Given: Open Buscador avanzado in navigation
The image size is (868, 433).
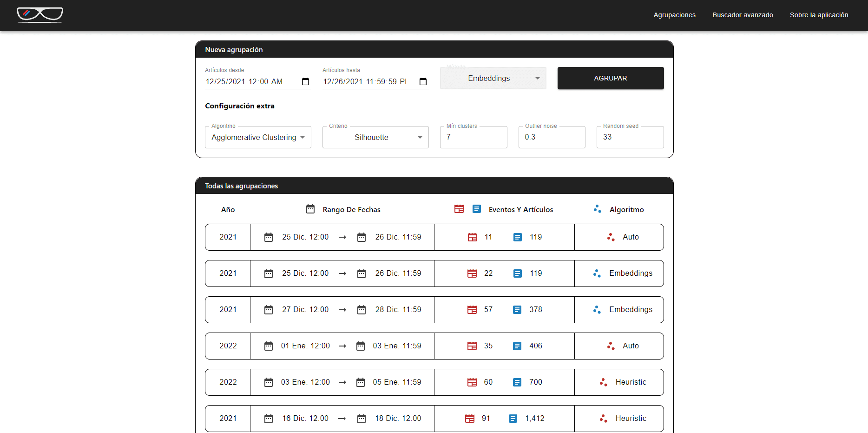Looking at the screenshot, I should point(743,15).
